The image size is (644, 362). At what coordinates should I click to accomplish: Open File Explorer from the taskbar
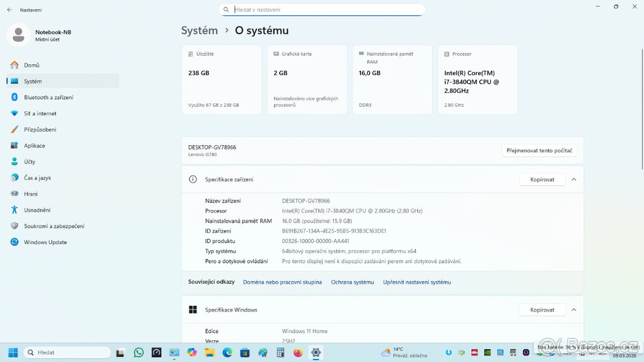(x=209, y=352)
